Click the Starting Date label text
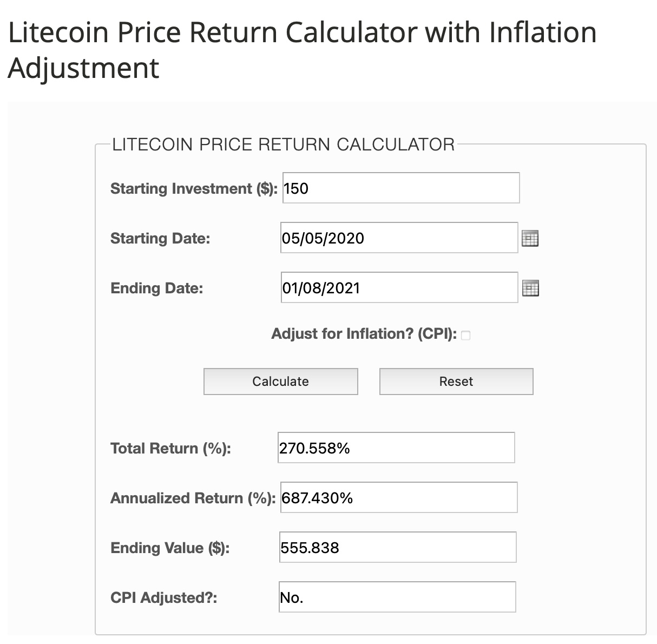The height and width of the screenshot is (644, 657). coord(160,239)
